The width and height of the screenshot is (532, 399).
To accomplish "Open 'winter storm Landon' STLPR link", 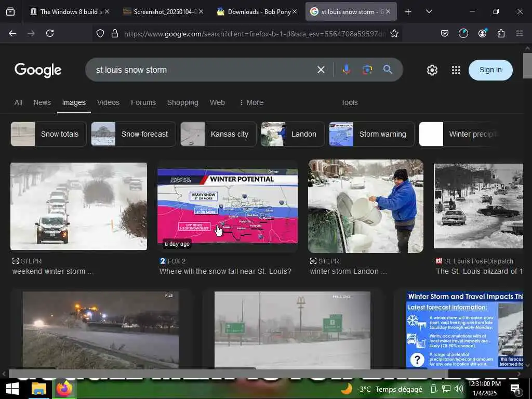I will (x=348, y=271).
